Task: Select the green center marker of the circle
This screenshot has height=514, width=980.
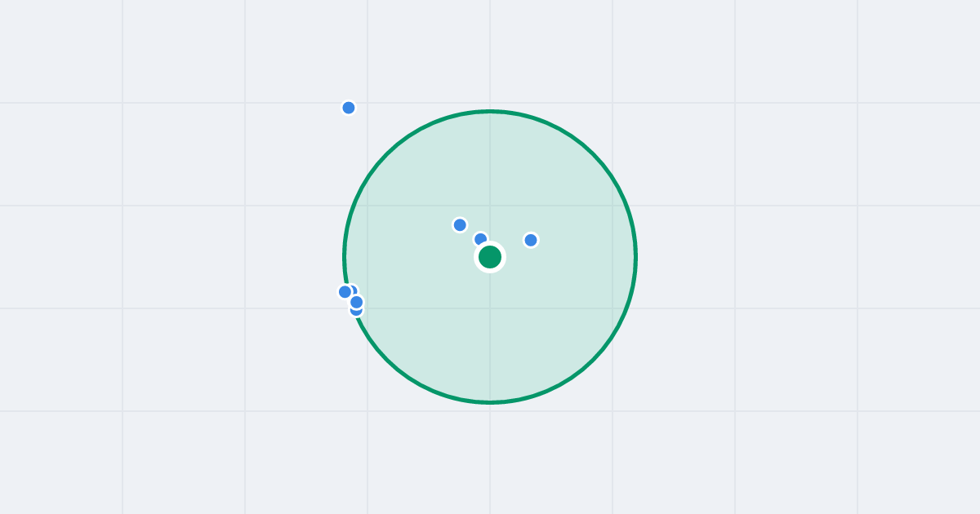Action: coord(490,257)
